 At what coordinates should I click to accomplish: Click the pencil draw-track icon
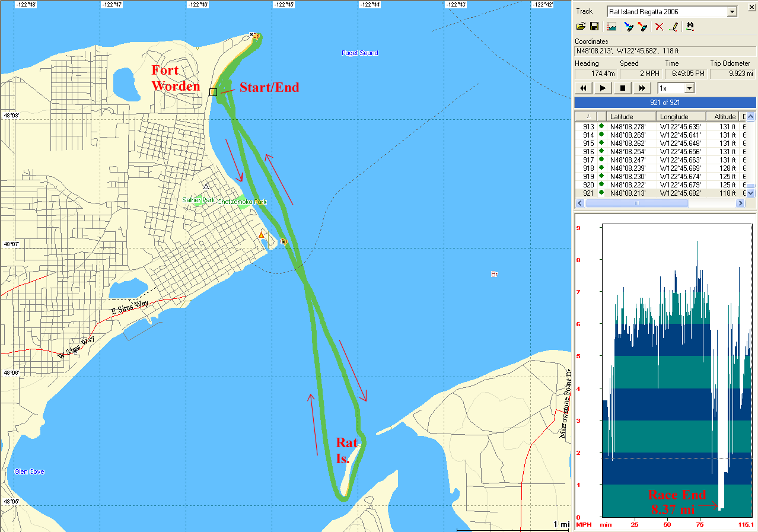pos(673,27)
